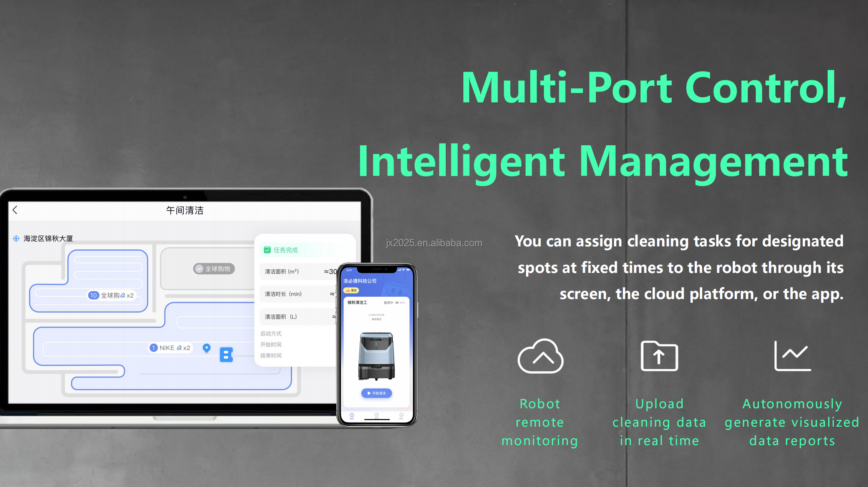Click the line chart report icon
The height and width of the screenshot is (487, 868).
coord(792,356)
